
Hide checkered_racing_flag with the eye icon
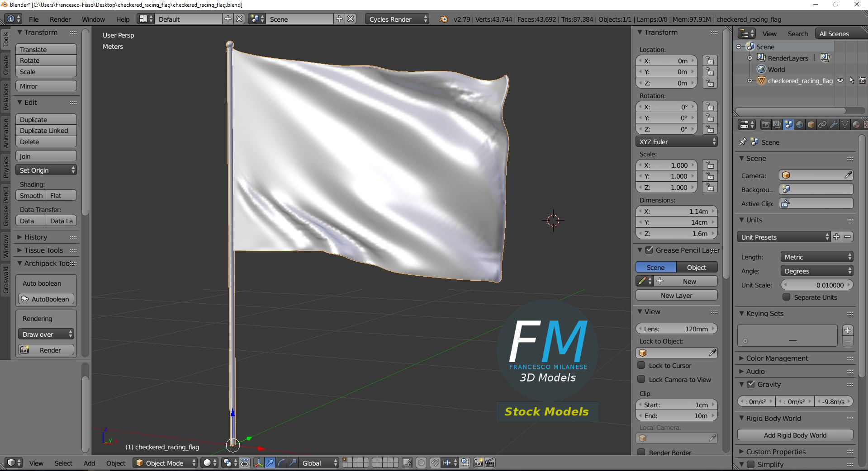coord(840,80)
